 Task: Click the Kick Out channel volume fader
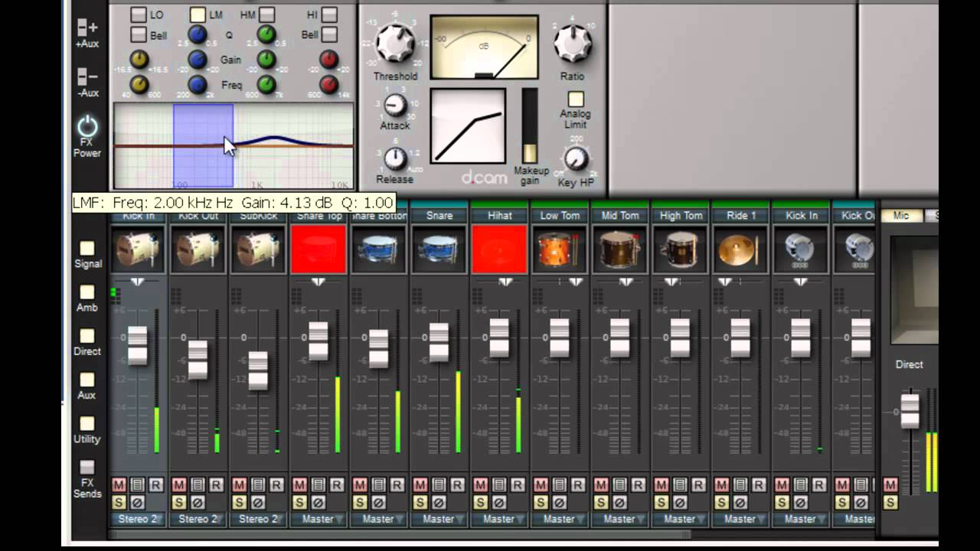(x=198, y=360)
